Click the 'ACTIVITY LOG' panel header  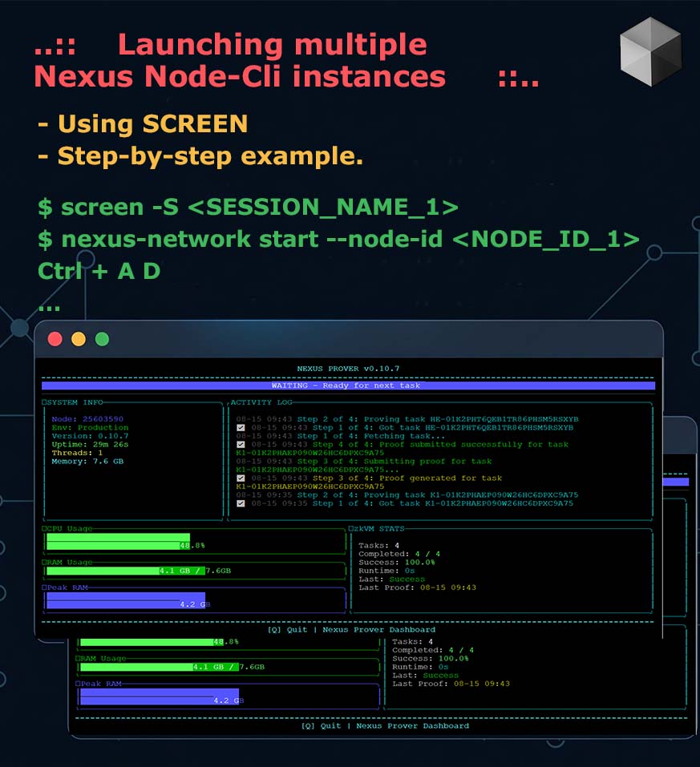point(261,402)
